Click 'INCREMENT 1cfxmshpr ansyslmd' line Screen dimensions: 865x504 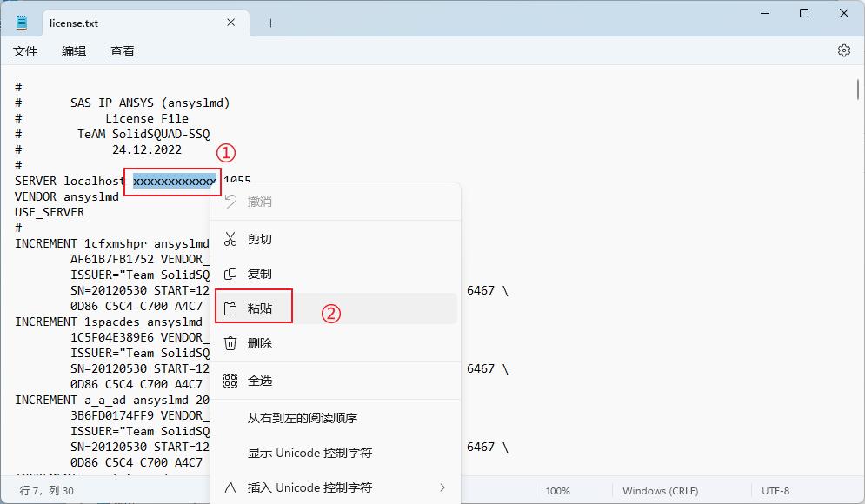(112, 243)
